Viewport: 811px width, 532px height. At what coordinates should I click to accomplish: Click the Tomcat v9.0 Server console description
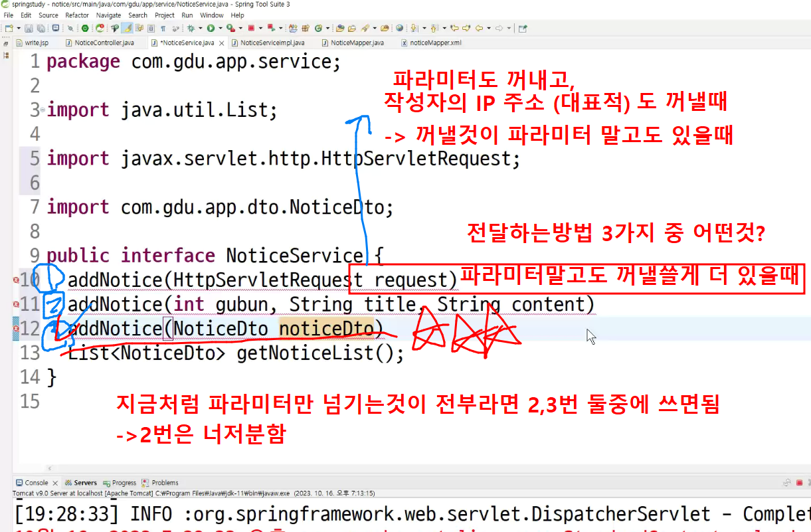pyautogui.click(x=193, y=493)
